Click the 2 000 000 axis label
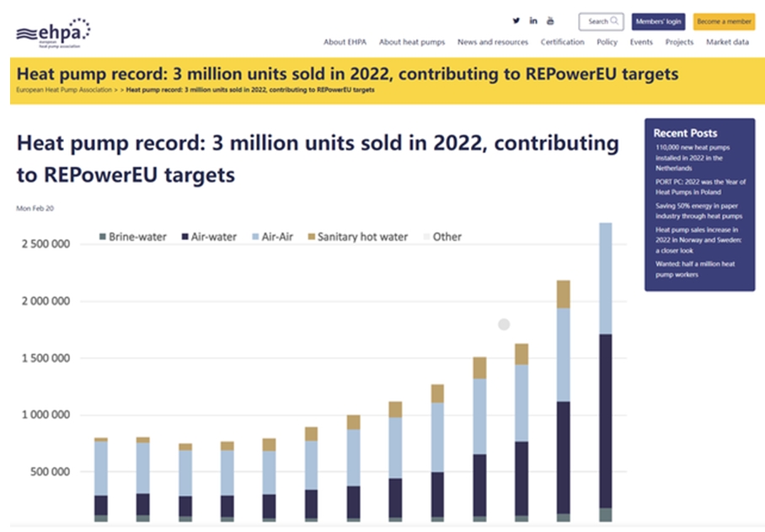Screen dimensions: 765x532 pyautogui.click(x=45, y=301)
